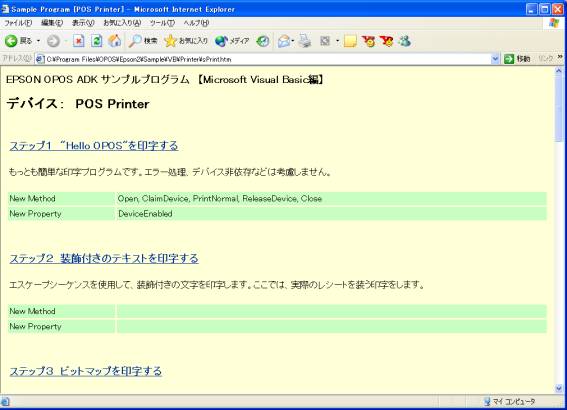Click status bar page icon at left
567x410 pixels.
pos(5,402)
